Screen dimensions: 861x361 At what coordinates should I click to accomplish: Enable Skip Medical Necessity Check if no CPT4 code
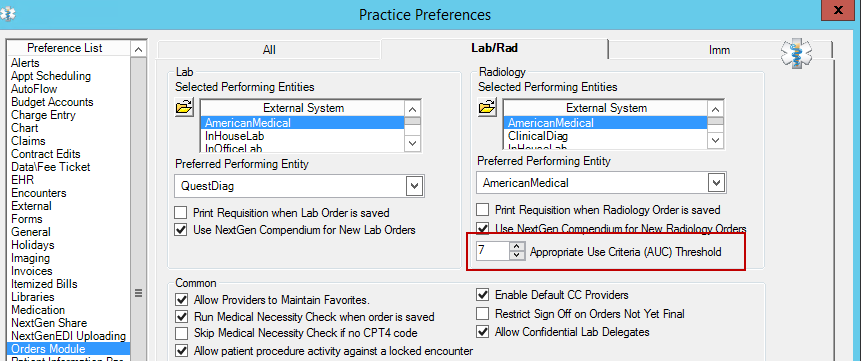click(181, 333)
